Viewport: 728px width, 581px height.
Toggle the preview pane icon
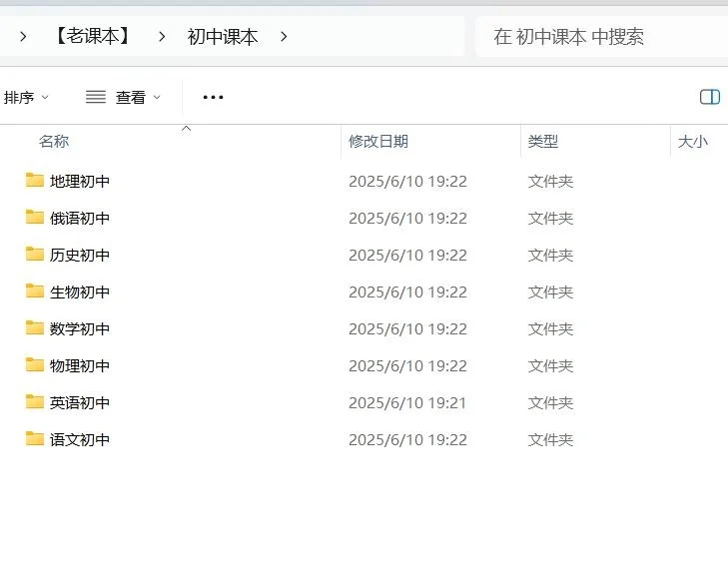(x=709, y=97)
